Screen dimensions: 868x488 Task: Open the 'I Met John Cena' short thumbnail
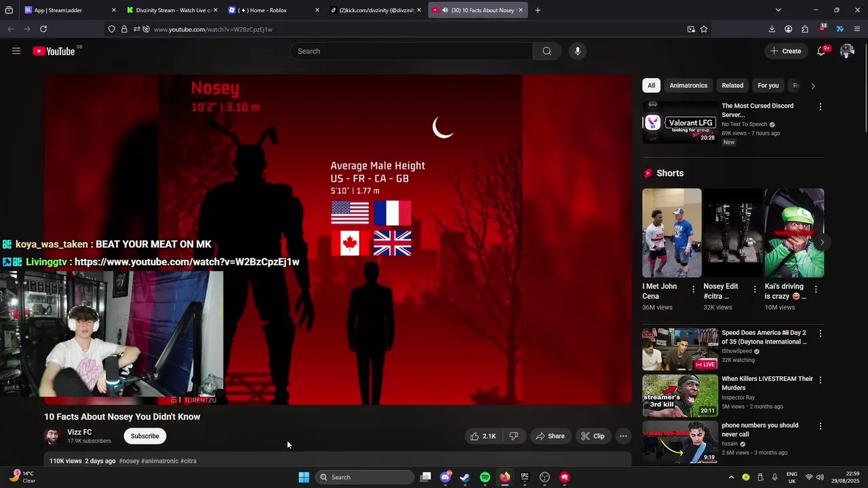click(x=672, y=232)
